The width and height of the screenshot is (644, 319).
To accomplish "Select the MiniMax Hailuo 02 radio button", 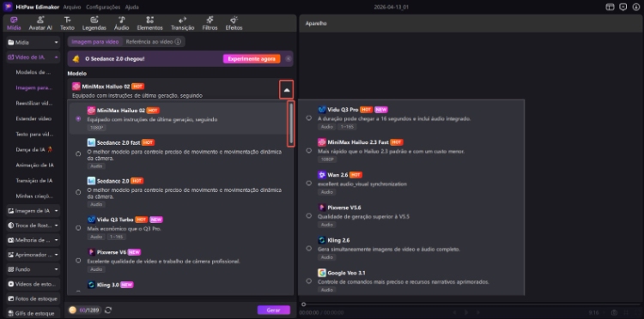I will (78, 118).
